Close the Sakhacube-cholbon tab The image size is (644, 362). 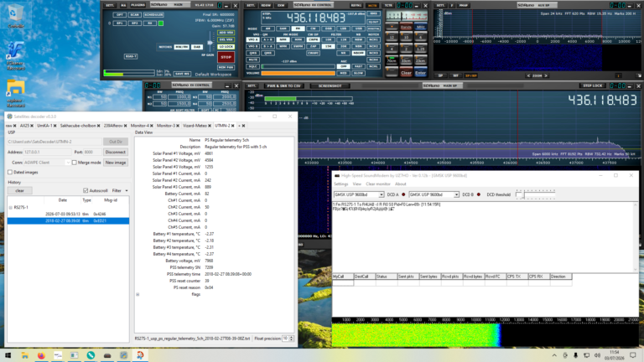coord(99,126)
